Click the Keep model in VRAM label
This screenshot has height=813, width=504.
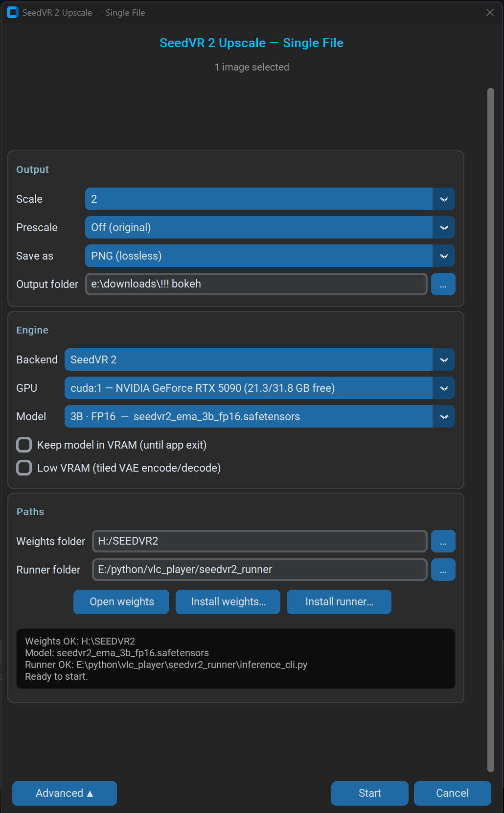tap(122, 445)
